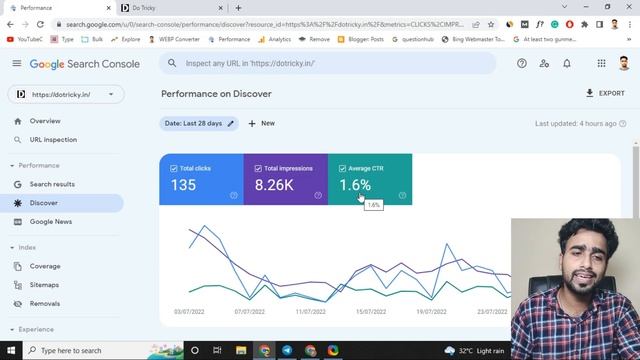Open the Help icon in the header
The height and width of the screenshot is (360, 640).
[x=522, y=63]
